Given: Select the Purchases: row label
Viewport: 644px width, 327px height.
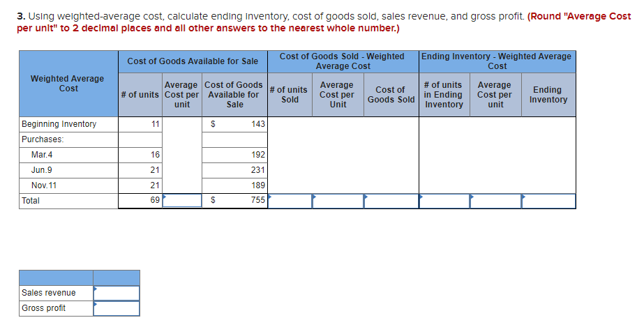Looking at the screenshot, I should pos(43,139).
